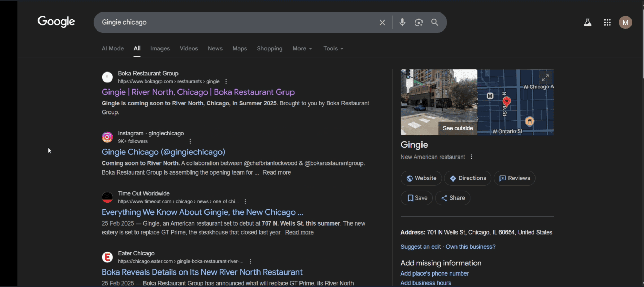Expand the map in knowledge panel
644x287 pixels.
click(x=545, y=77)
